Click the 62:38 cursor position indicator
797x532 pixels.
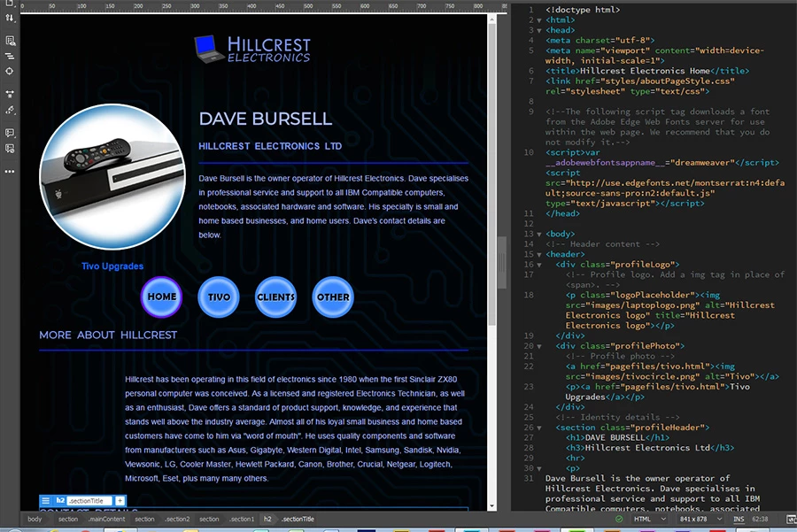[x=760, y=519]
